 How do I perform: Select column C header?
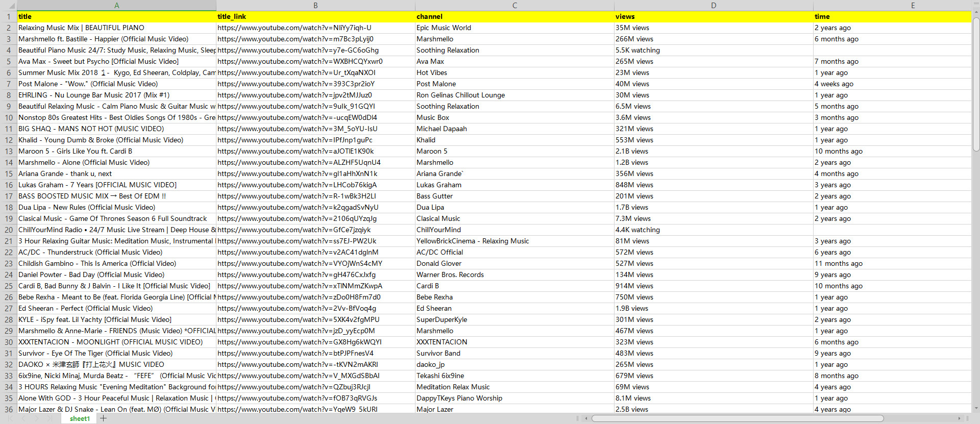point(514,5)
